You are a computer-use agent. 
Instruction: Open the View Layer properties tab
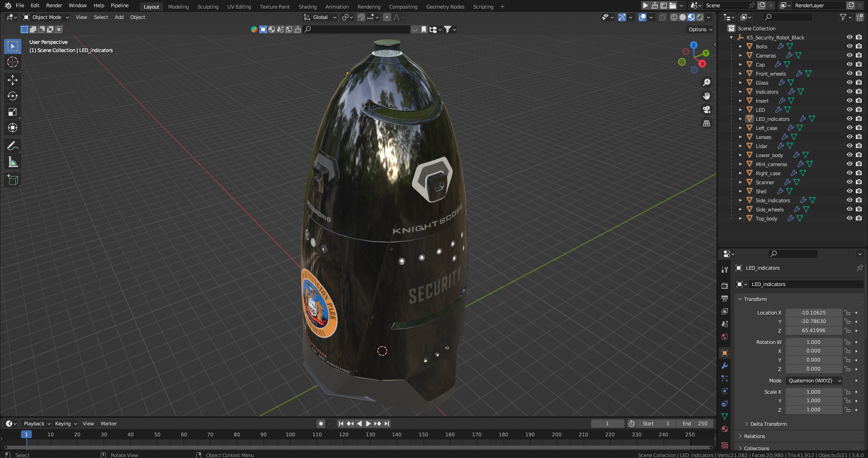725,311
